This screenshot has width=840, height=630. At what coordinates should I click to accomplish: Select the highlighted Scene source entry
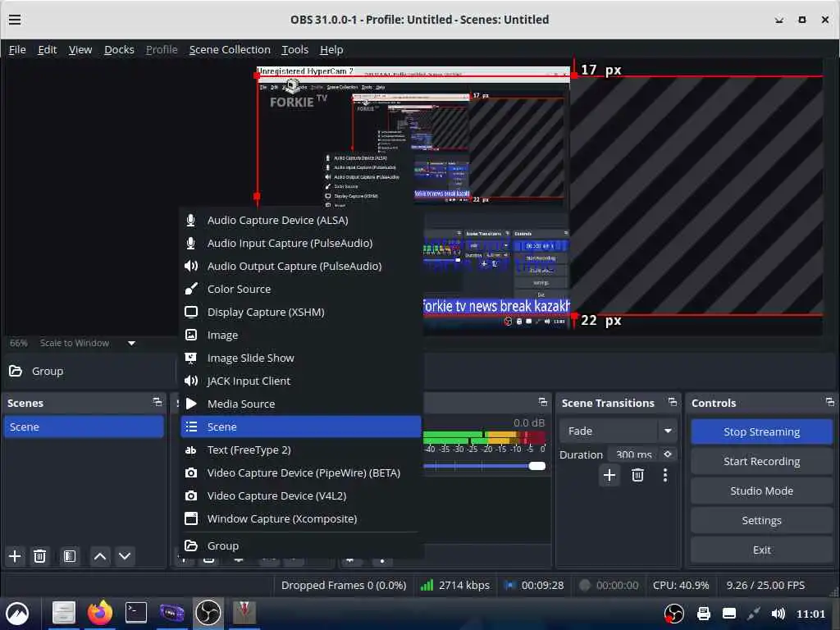click(x=300, y=427)
